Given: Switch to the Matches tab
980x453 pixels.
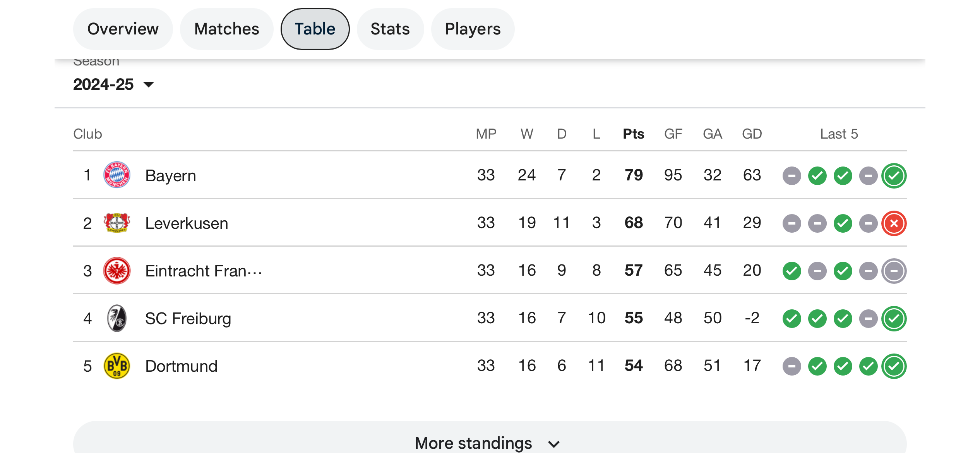Looking at the screenshot, I should (227, 29).
